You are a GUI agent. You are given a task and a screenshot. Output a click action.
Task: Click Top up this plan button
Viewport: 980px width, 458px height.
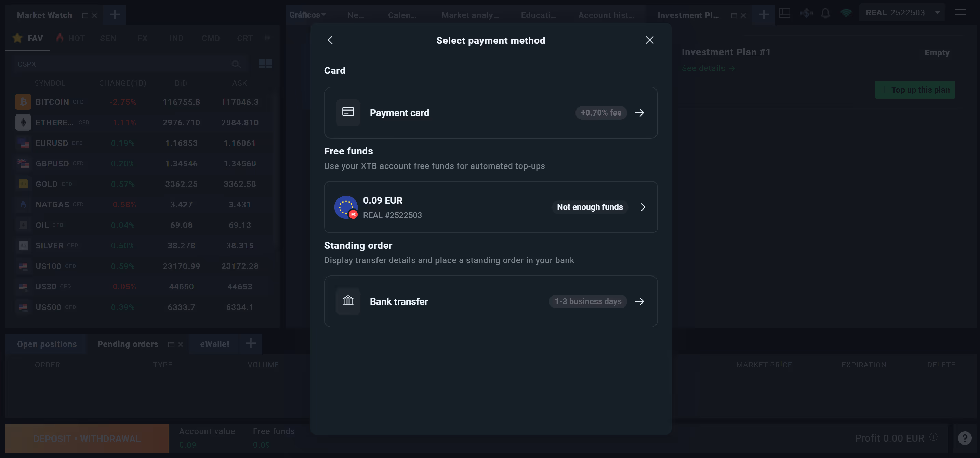915,90
